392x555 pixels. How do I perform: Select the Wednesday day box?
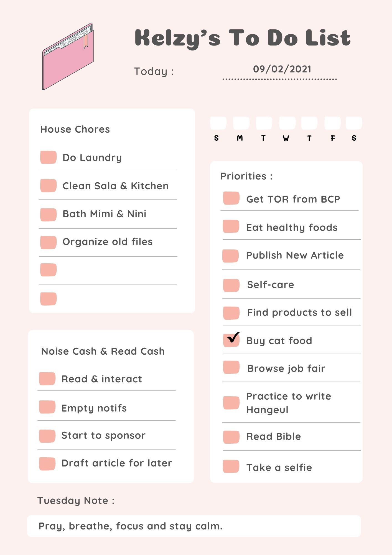[x=287, y=123]
